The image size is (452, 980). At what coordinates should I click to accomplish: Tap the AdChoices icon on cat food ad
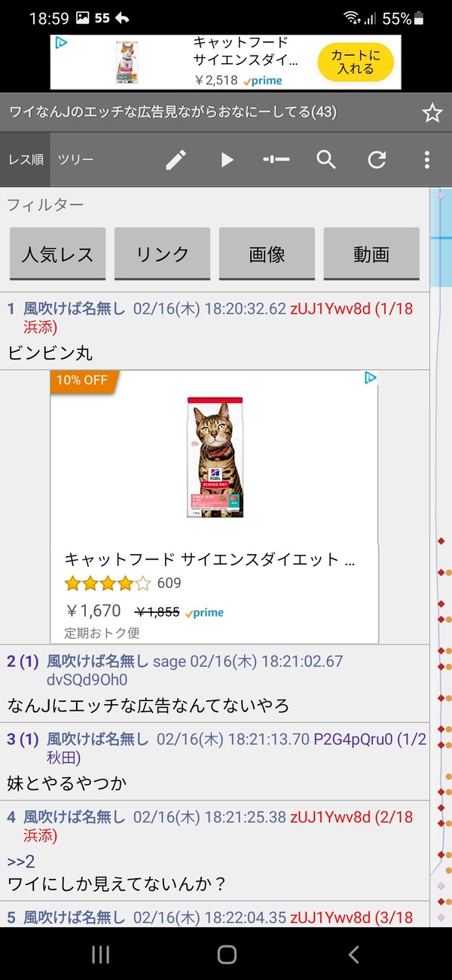tap(370, 378)
